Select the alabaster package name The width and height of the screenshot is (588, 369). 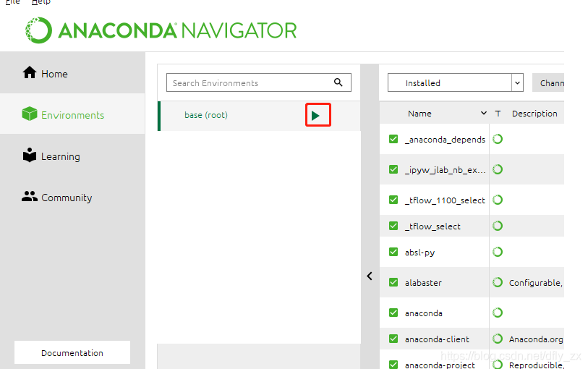[423, 283]
